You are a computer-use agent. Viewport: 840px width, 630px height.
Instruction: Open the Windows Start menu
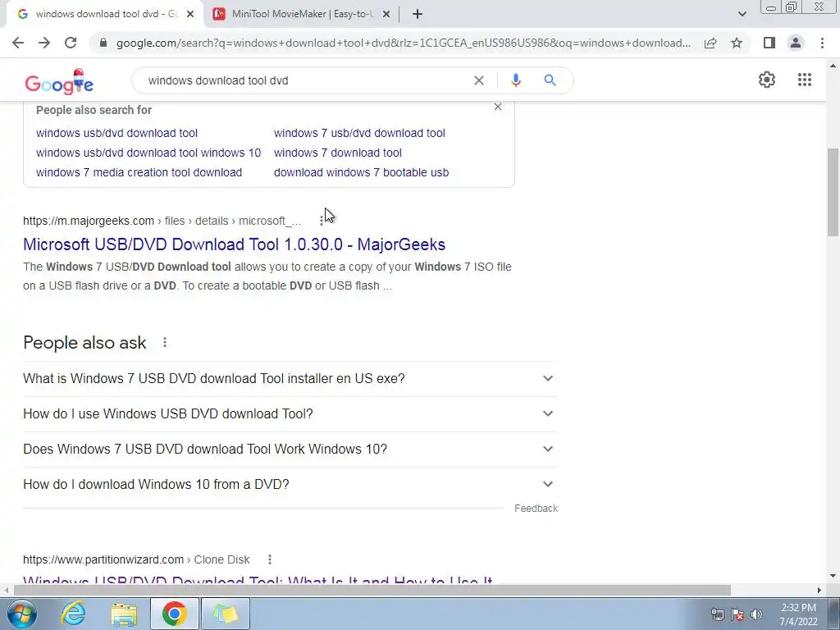(22, 614)
